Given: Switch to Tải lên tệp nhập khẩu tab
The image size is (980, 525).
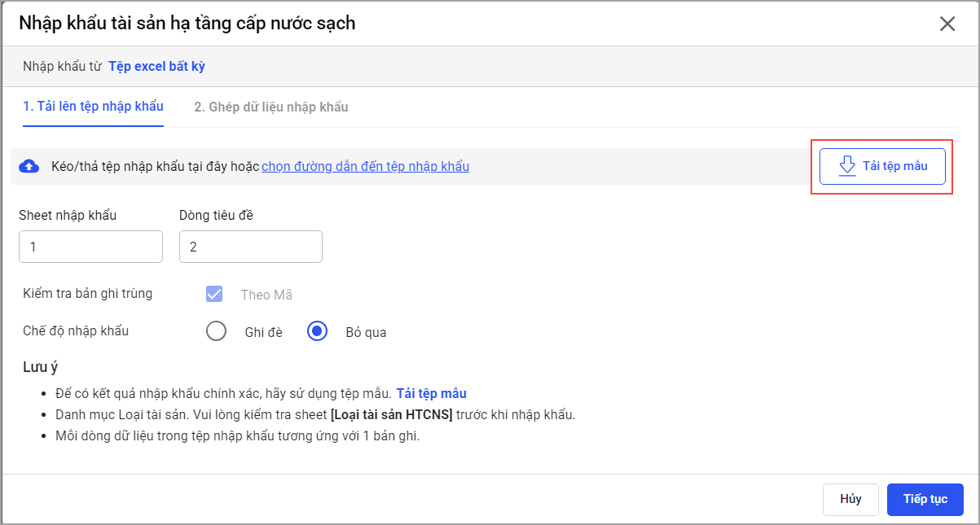Looking at the screenshot, I should [x=93, y=107].
